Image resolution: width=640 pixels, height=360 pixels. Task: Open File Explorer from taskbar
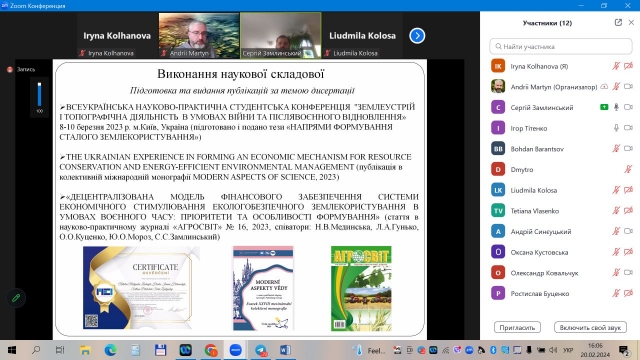pyautogui.click(x=85, y=350)
